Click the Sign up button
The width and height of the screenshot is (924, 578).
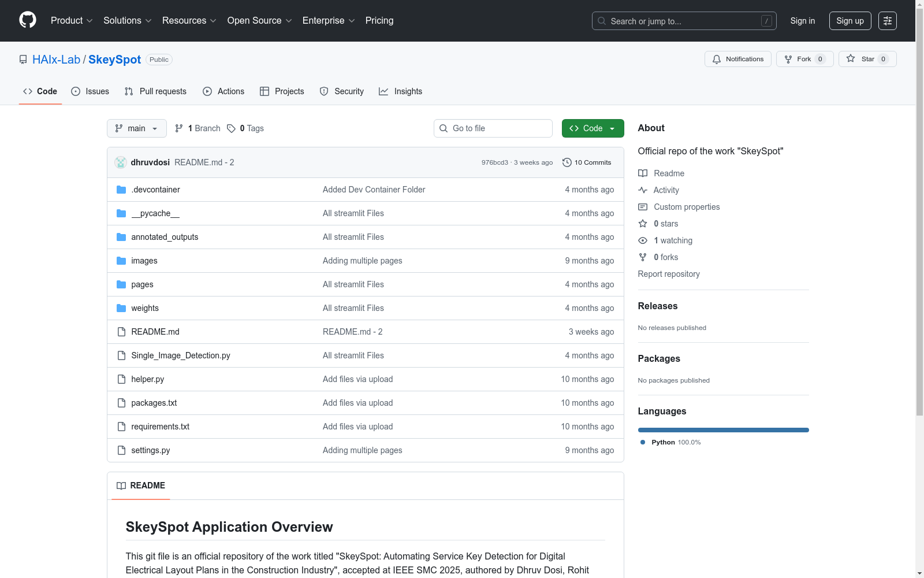point(850,21)
